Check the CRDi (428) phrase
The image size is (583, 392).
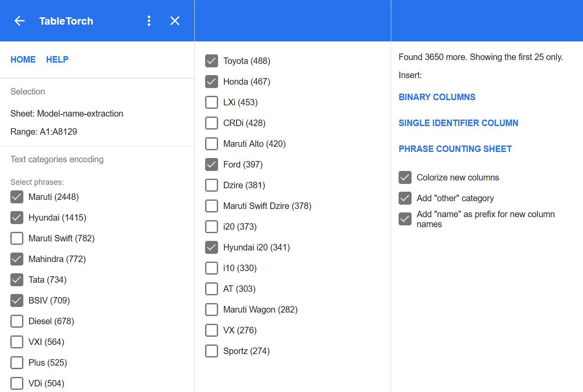pyautogui.click(x=212, y=123)
